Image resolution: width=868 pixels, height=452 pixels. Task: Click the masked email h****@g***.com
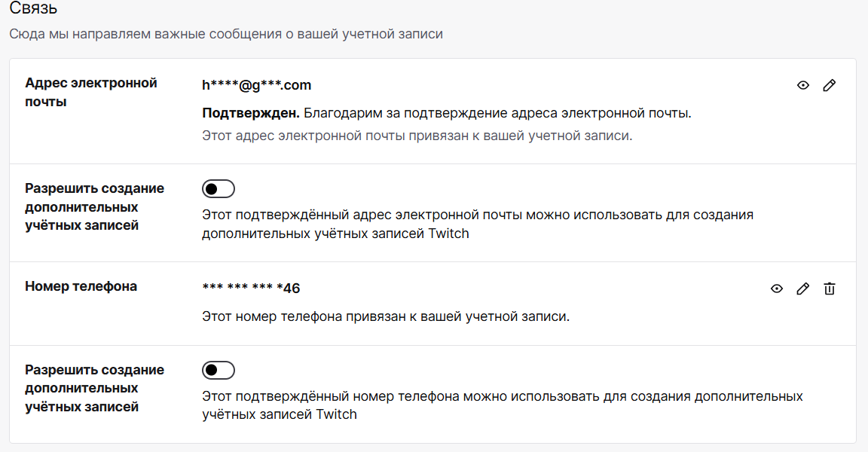pos(257,85)
